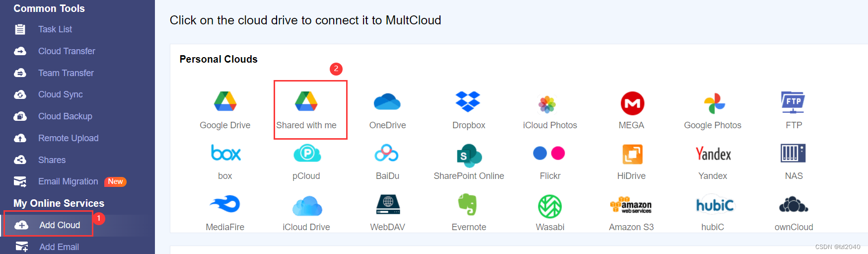Image resolution: width=868 pixels, height=254 pixels.
Task: Click the "Wasabi" label text
Action: tap(550, 227)
